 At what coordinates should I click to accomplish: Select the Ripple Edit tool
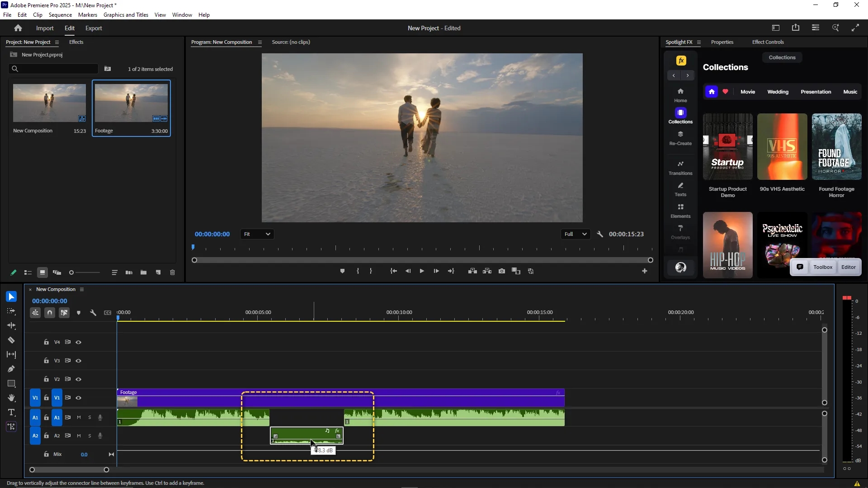coord(11,326)
